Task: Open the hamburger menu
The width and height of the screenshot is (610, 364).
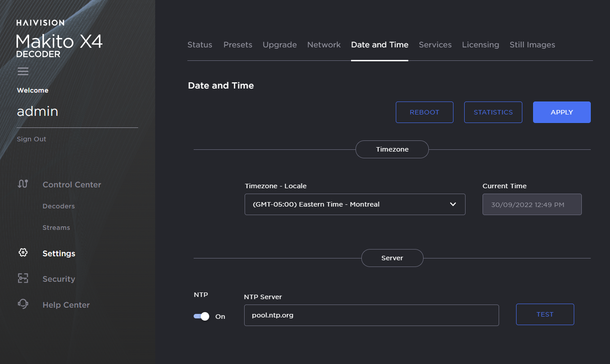Action: pyautogui.click(x=23, y=72)
